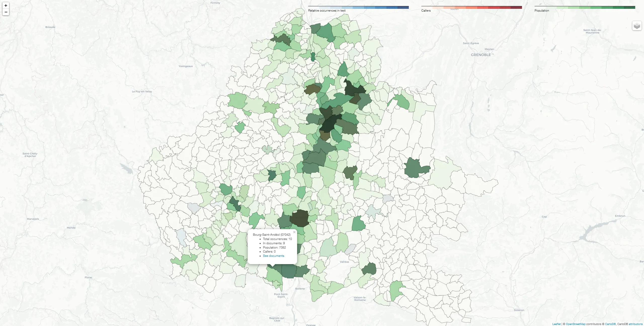Click the GRENOBLE city label on map
644x326 pixels.
[x=481, y=55]
